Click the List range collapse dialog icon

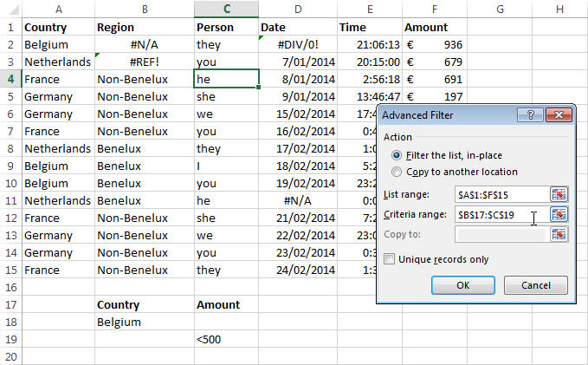coord(559,194)
